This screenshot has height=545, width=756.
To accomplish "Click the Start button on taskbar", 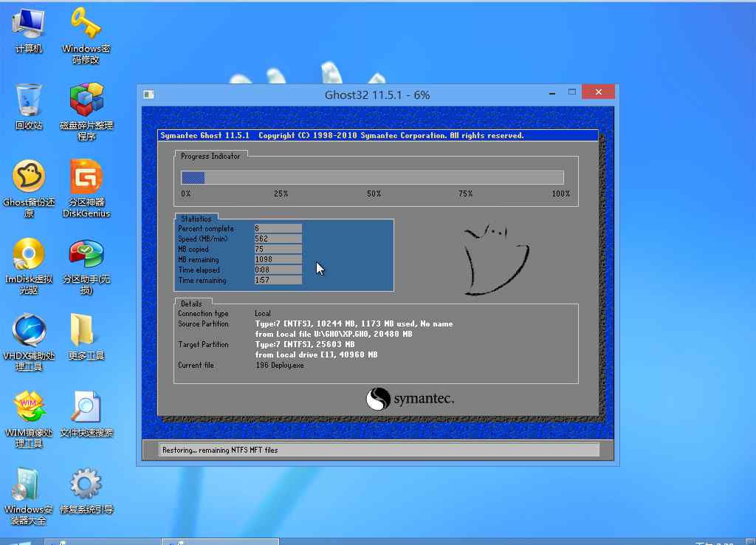I will [x=19, y=541].
